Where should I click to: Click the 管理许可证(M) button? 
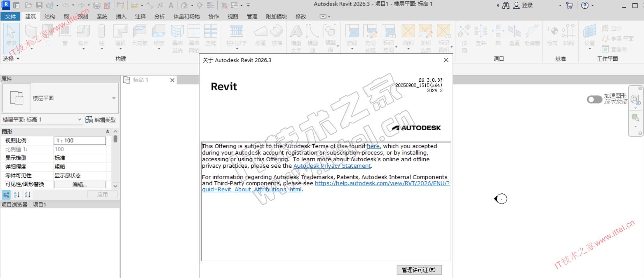pos(419,270)
